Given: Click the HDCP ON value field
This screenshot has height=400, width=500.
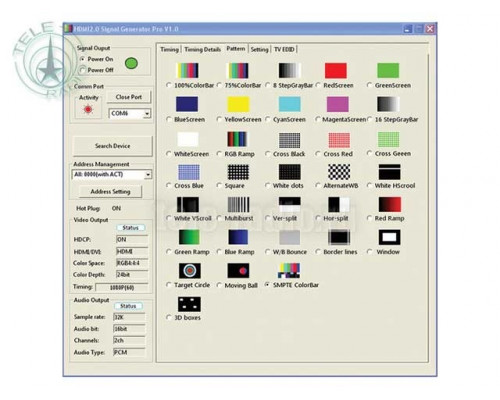Looking at the screenshot, I should coord(132,239).
